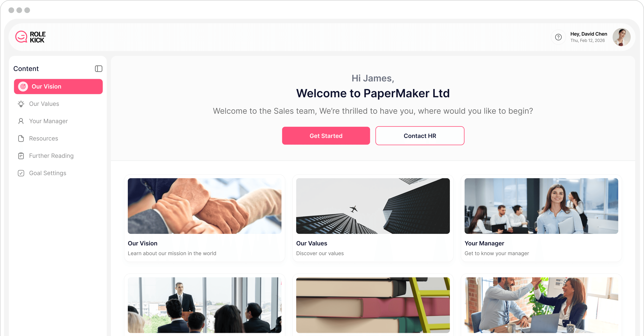This screenshot has width=644, height=336.
Task: Click the person icon beside Your Manager
Action: [x=21, y=121]
